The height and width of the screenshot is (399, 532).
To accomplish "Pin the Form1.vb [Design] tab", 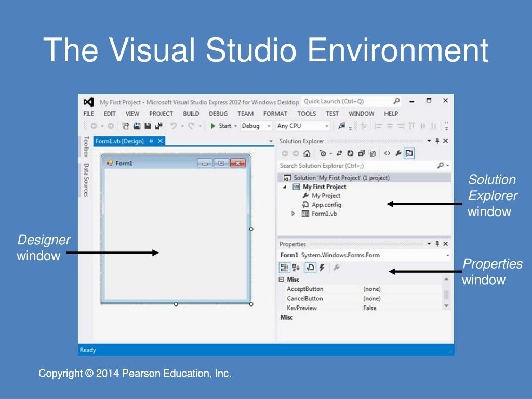I will pyautogui.click(x=151, y=141).
